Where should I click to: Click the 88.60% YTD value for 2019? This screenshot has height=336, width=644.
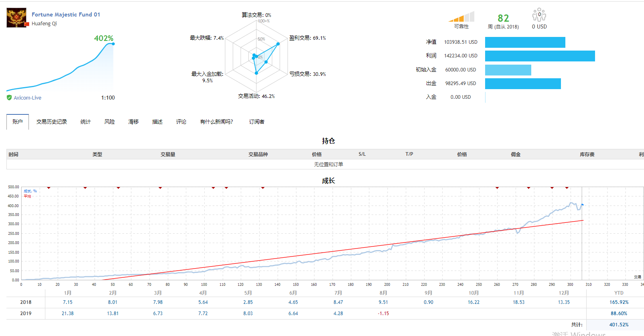point(619,314)
